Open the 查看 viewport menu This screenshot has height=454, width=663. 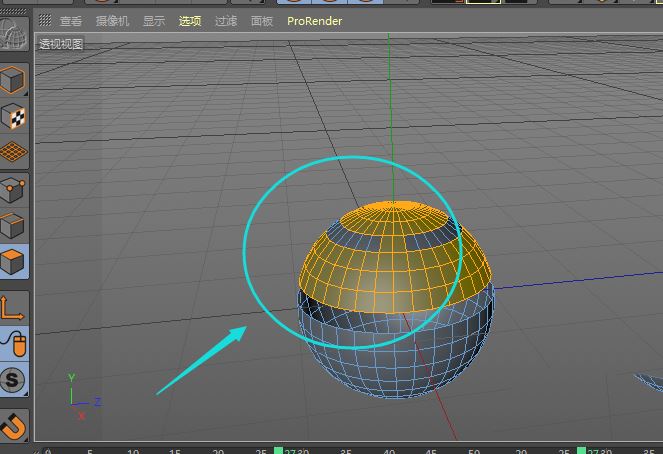click(71, 20)
